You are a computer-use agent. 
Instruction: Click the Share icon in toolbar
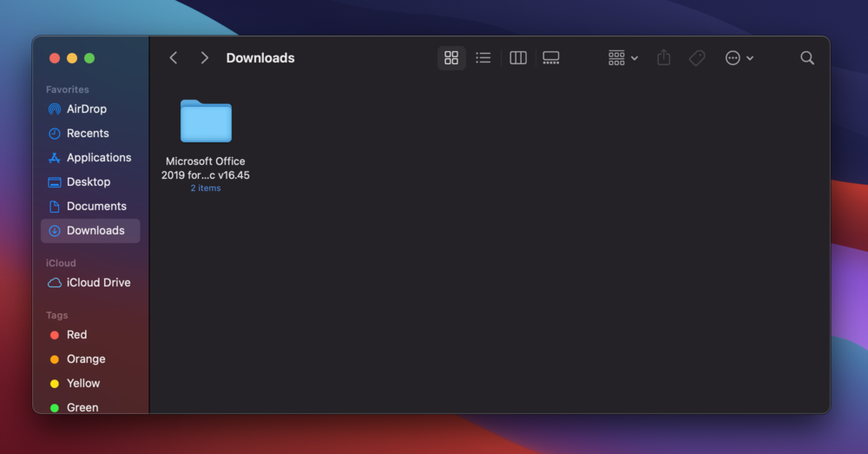[x=664, y=58]
